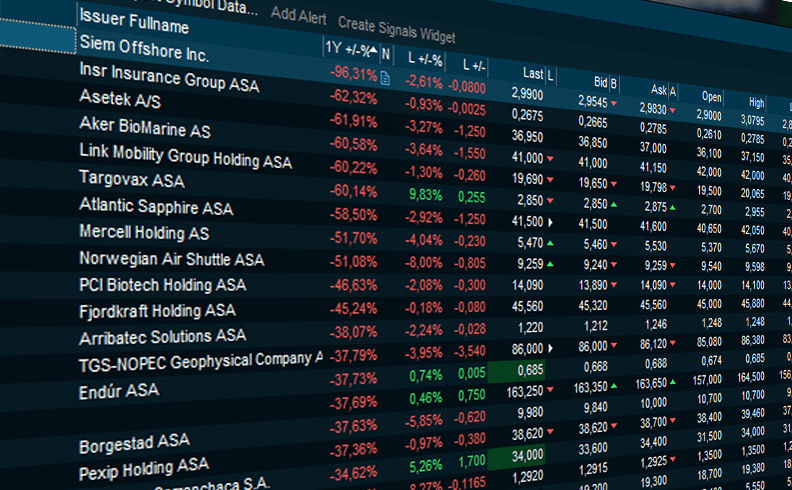792x490 pixels.
Task: Click green up arrow next to Last 5,470
Action: pos(550,243)
